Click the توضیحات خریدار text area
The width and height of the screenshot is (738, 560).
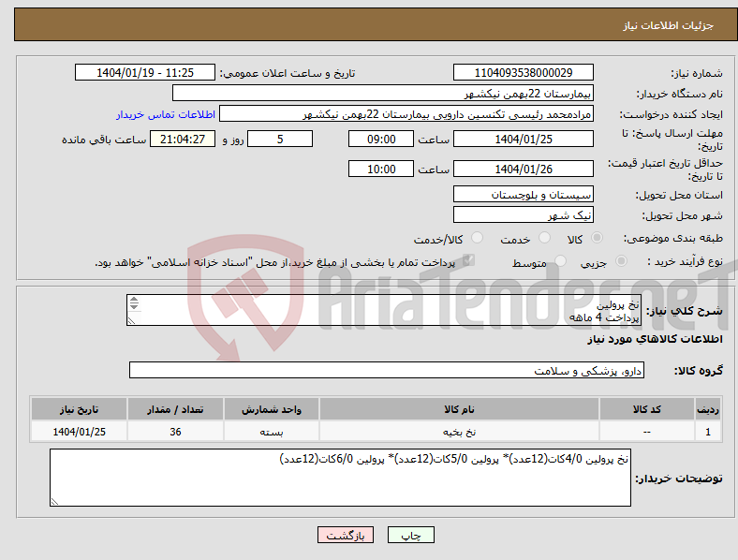(x=340, y=478)
